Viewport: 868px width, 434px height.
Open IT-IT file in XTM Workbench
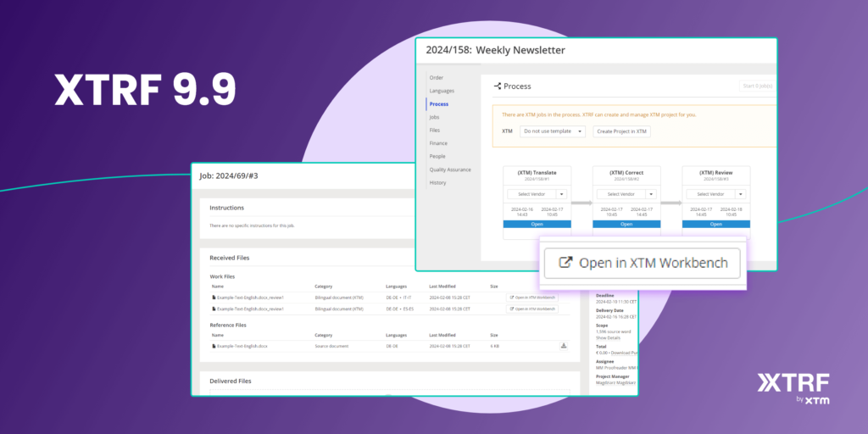533,298
